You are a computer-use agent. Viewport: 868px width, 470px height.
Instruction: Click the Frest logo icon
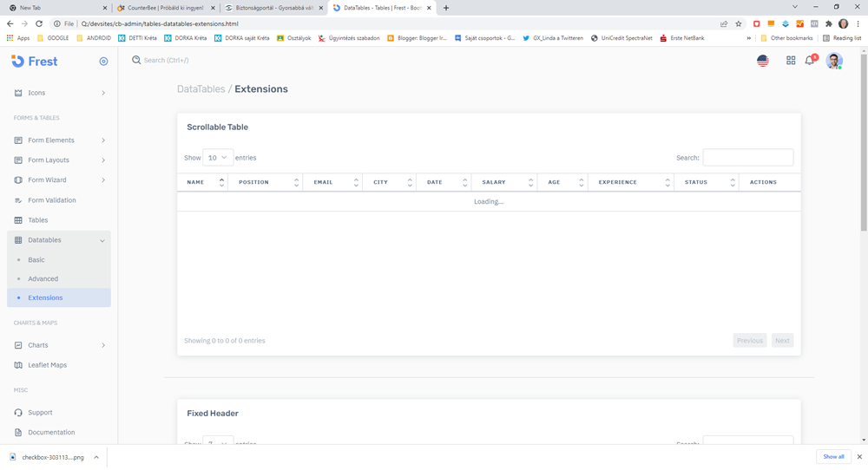(18, 62)
